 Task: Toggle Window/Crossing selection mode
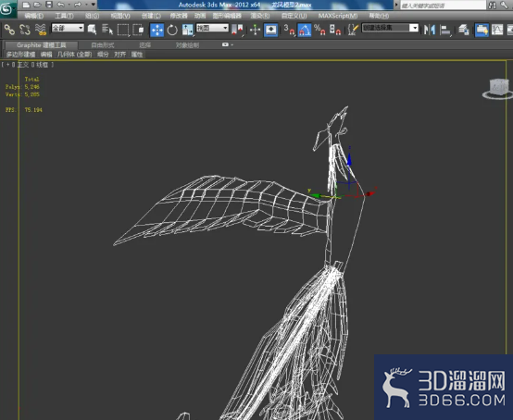click(x=139, y=30)
